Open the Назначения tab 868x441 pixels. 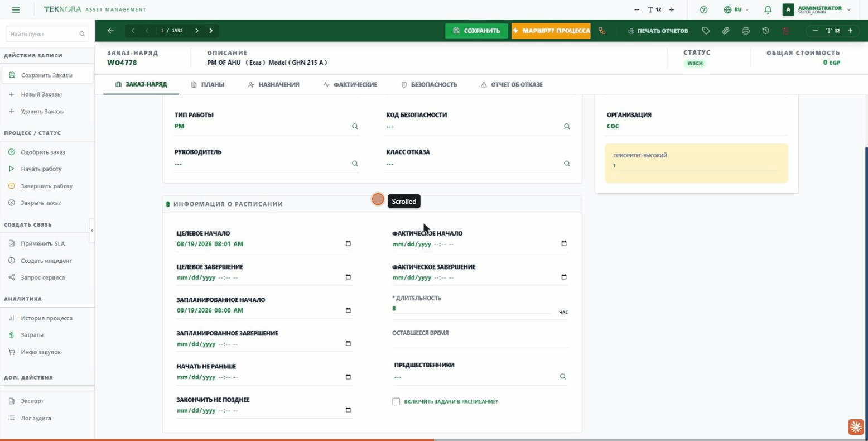(x=274, y=85)
